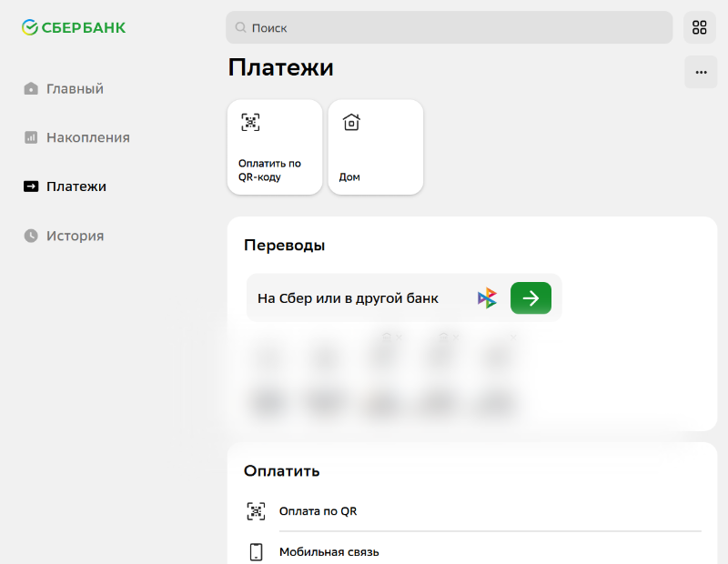The image size is (728, 564).
Task: Open the Накопления section
Action: click(x=87, y=137)
